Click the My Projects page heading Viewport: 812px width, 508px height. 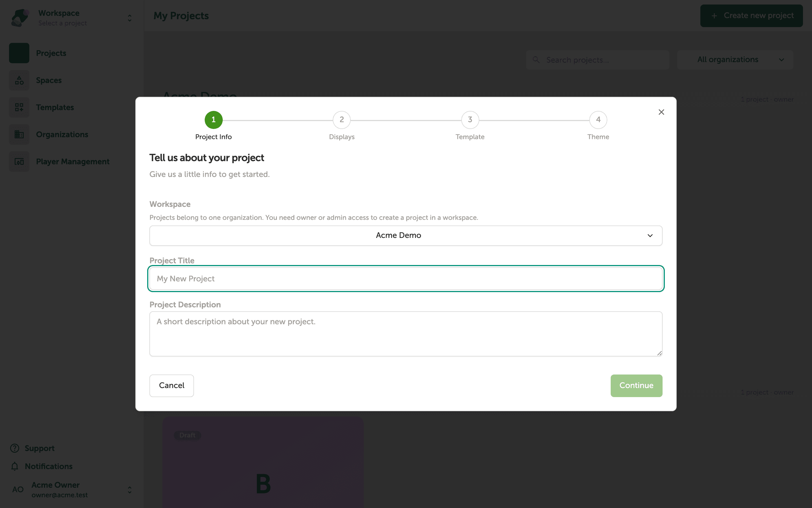tap(181, 16)
